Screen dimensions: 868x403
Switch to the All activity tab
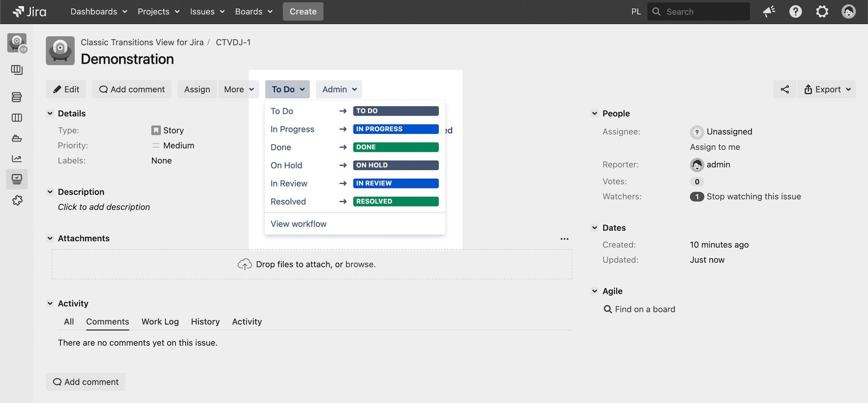(69, 322)
